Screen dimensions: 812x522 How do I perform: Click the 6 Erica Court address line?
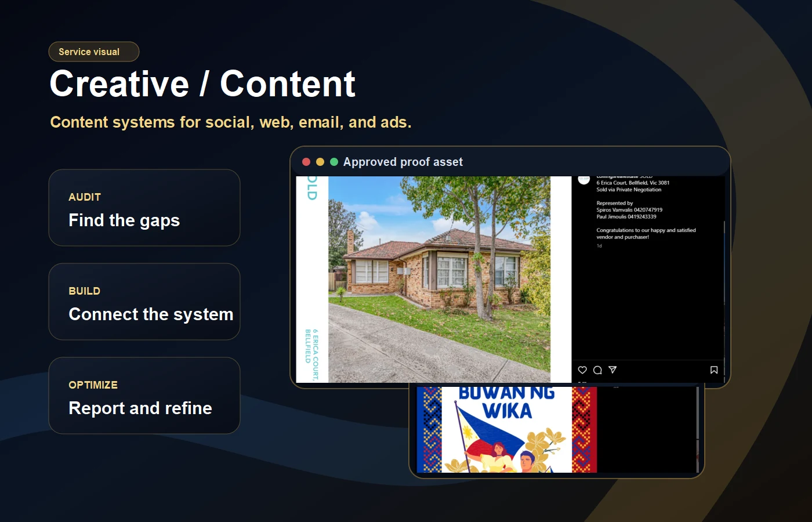click(x=633, y=183)
